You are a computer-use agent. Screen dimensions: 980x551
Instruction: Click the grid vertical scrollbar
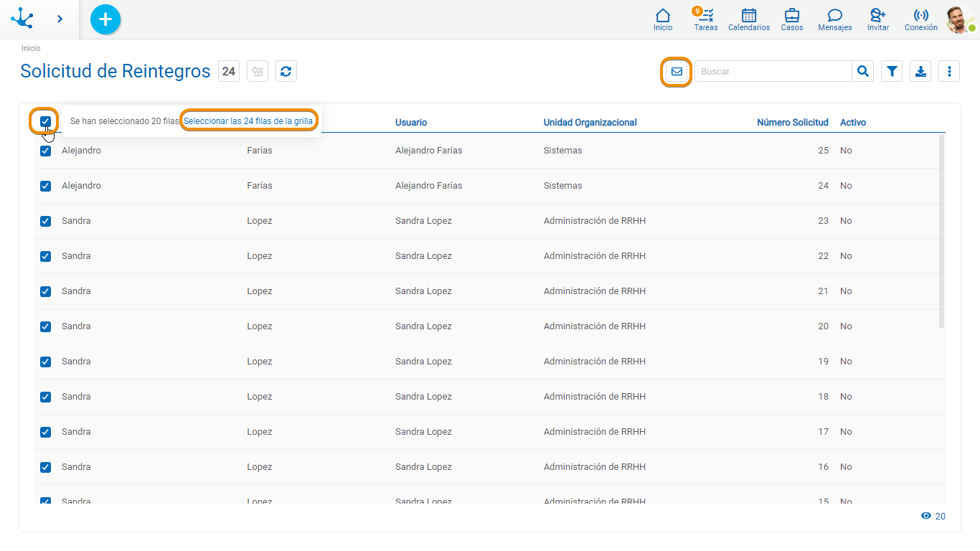(941, 232)
